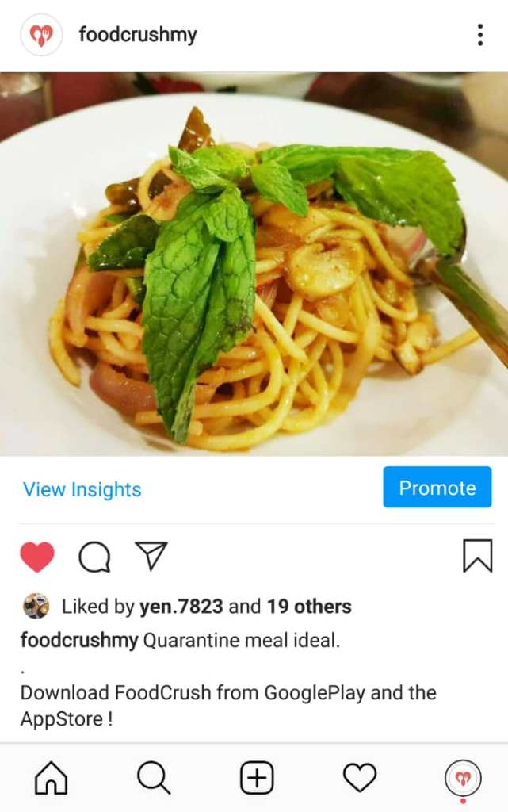The image size is (508, 812).
Task: Open the Search explore tab
Action: [154, 777]
